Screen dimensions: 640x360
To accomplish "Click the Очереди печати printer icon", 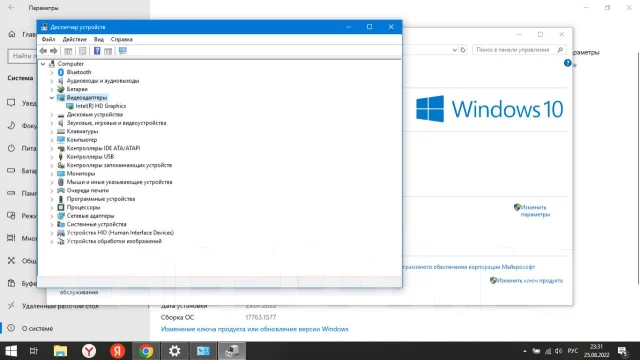I will tap(61, 190).
